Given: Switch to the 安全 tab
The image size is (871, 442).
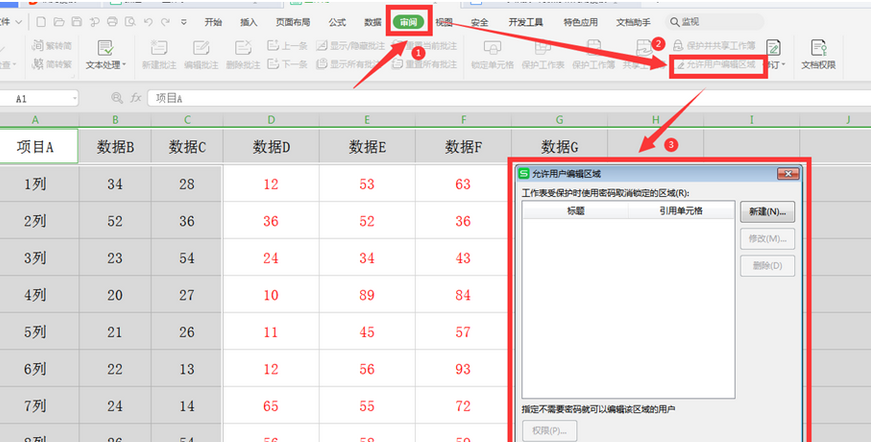Looking at the screenshot, I should 479,22.
